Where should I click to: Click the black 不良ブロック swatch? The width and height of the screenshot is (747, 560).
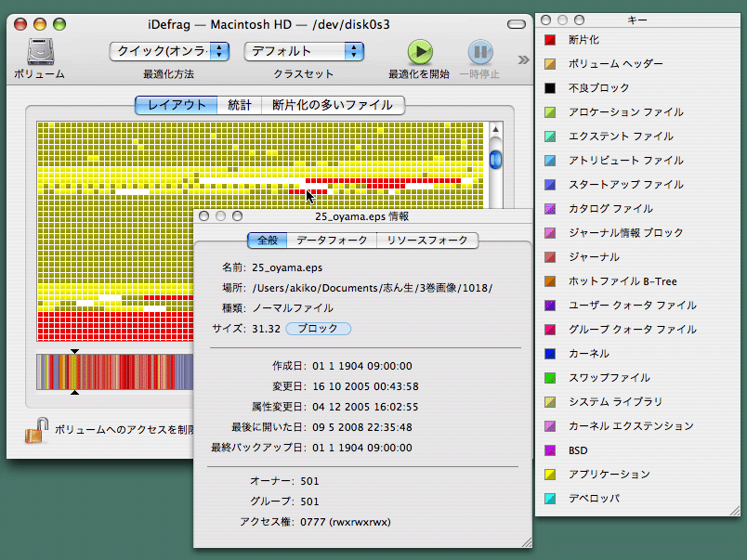click(550, 88)
